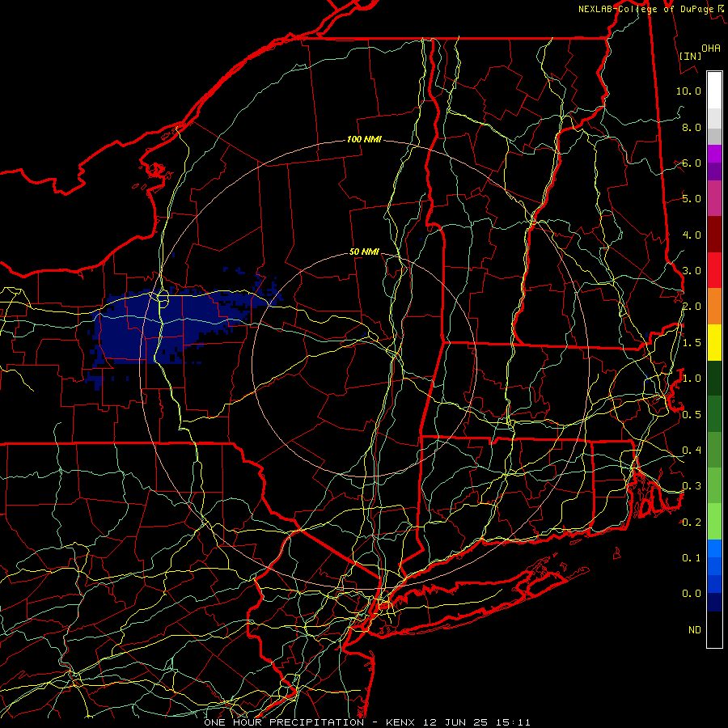Click the '5.0' legend value
Screen dimensions: 728x728
[692, 199]
